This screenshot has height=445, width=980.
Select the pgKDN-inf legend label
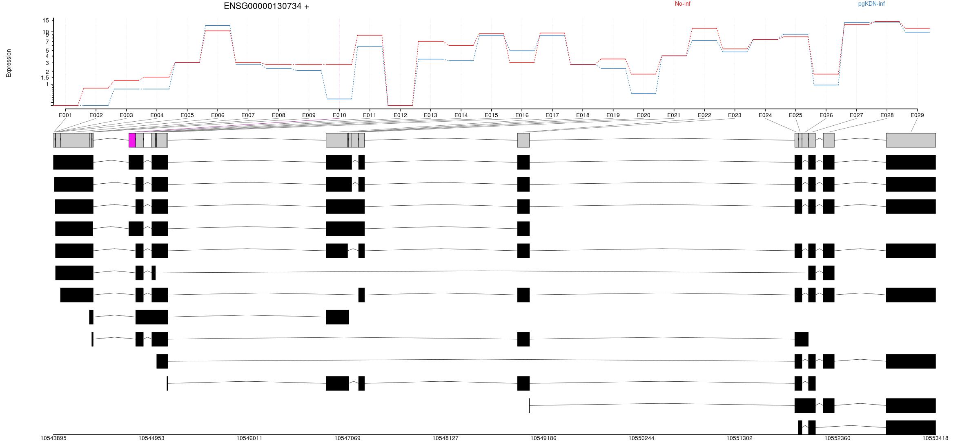pyautogui.click(x=871, y=4)
